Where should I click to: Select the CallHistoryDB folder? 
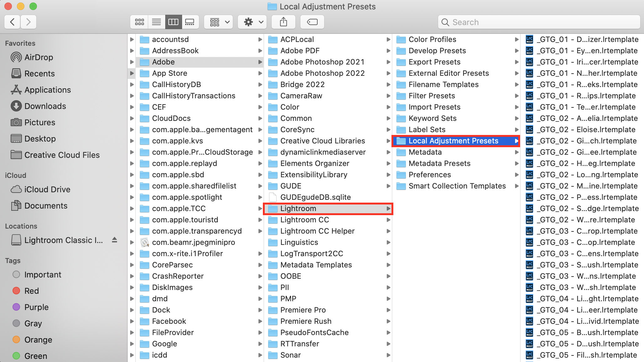(200, 85)
